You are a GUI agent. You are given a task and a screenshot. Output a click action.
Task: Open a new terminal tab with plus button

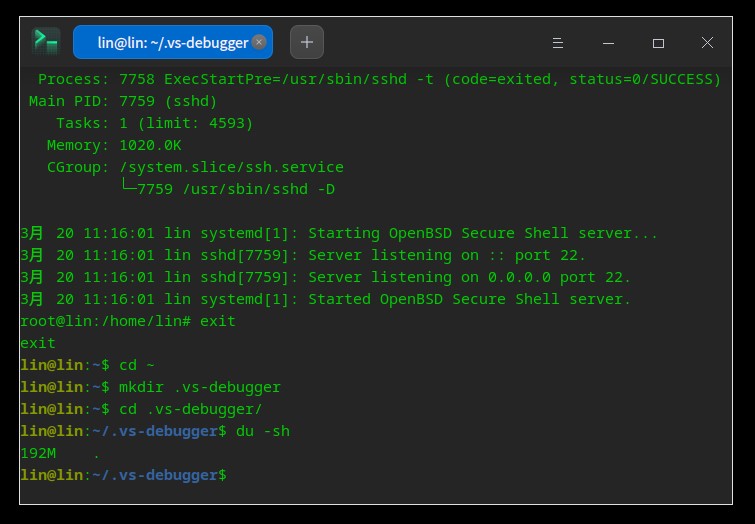pyautogui.click(x=307, y=42)
